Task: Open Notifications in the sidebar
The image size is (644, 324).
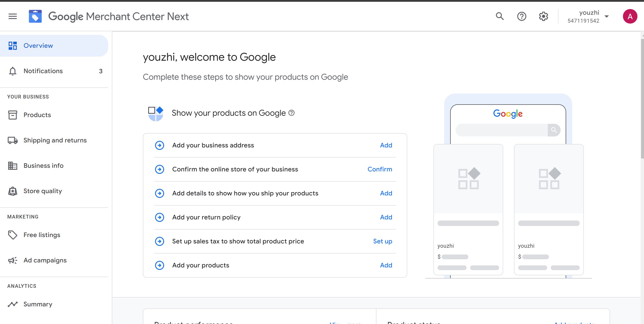Action: (54, 71)
